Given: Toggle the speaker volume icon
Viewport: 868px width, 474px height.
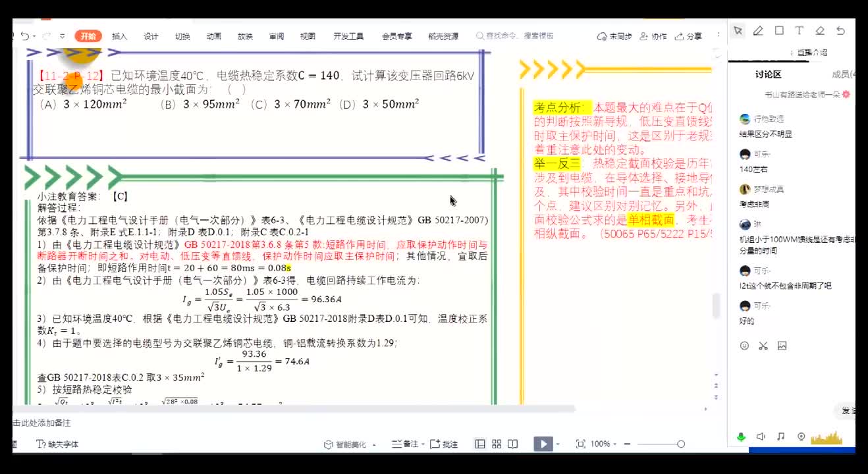Looking at the screenshot, I should [761, 436].
